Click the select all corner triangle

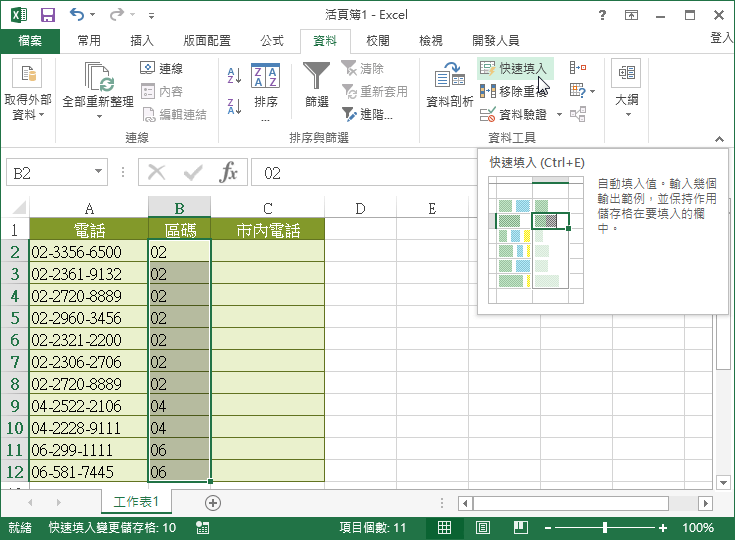pyautogui.click(x=19, y=208)
